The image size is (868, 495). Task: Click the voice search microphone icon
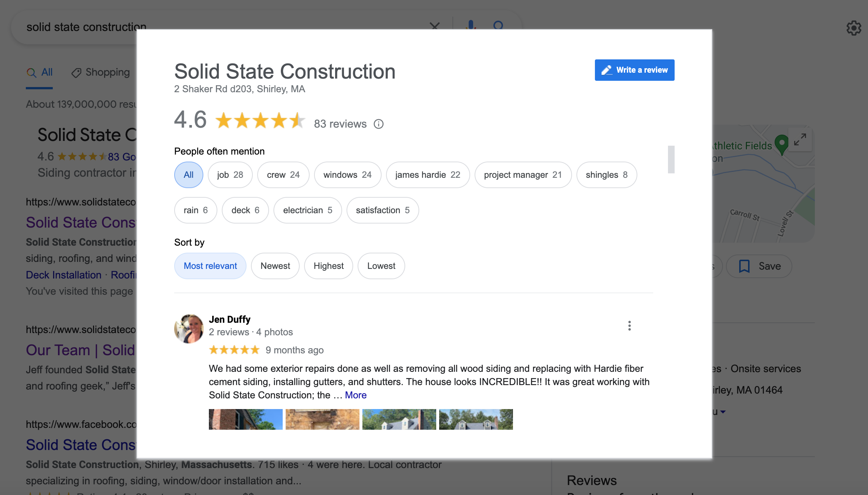pos(471,25)
